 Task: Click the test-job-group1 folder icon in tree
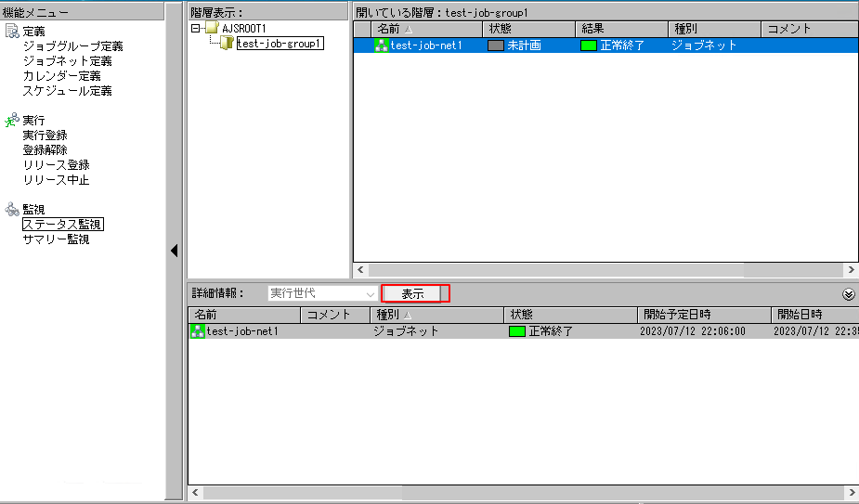tap(227, 43)
